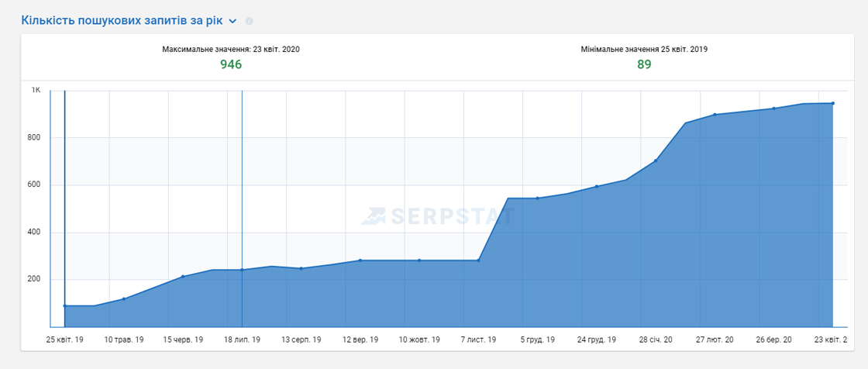This screenshot has width=868, height=369.
Task: Click the '800' y-axis label
Action: coord(36,137)
